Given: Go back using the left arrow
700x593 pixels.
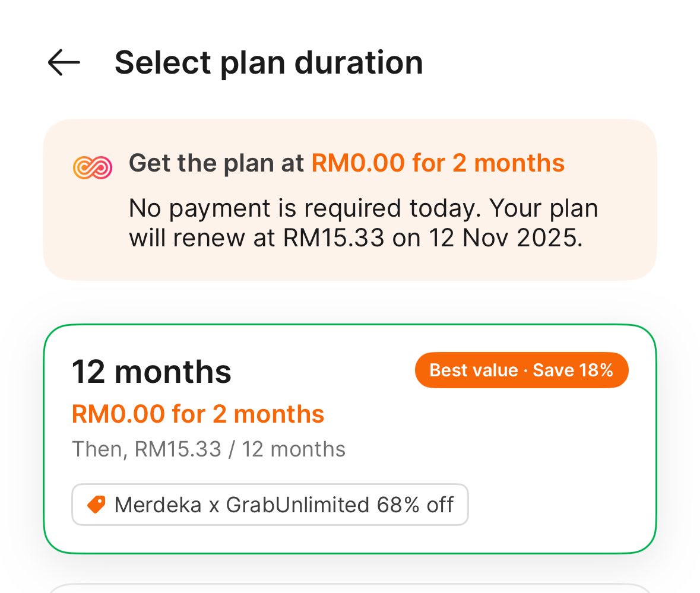Looking at the screenshot, I should click(x=64, y=62).
